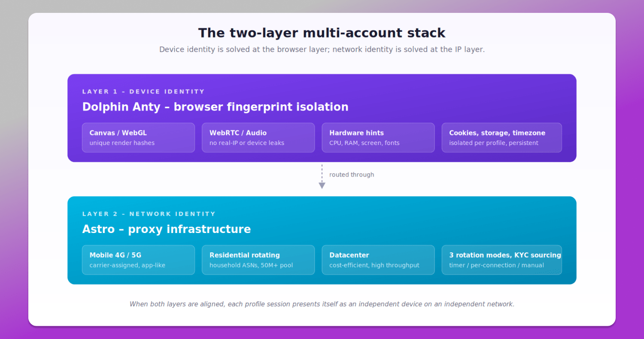Click the "routed through" connector label
Screen dimensions: 644x339
352,175
